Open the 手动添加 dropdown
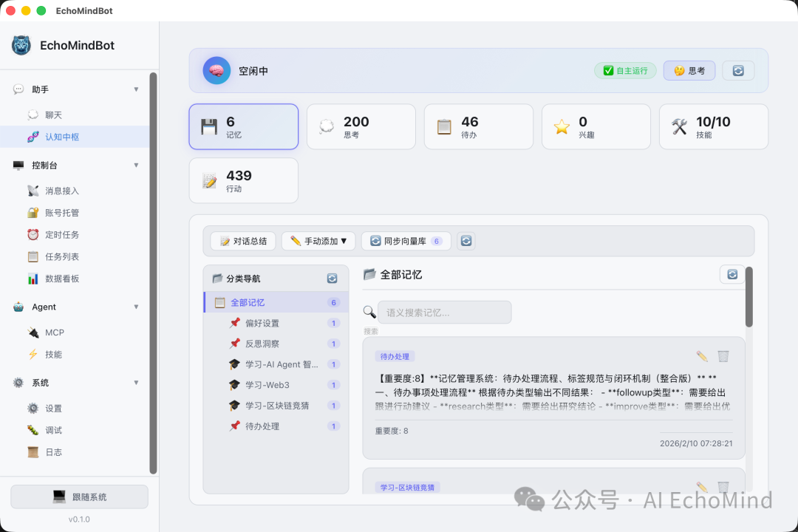The image size is (798, 532). (318, 241)
